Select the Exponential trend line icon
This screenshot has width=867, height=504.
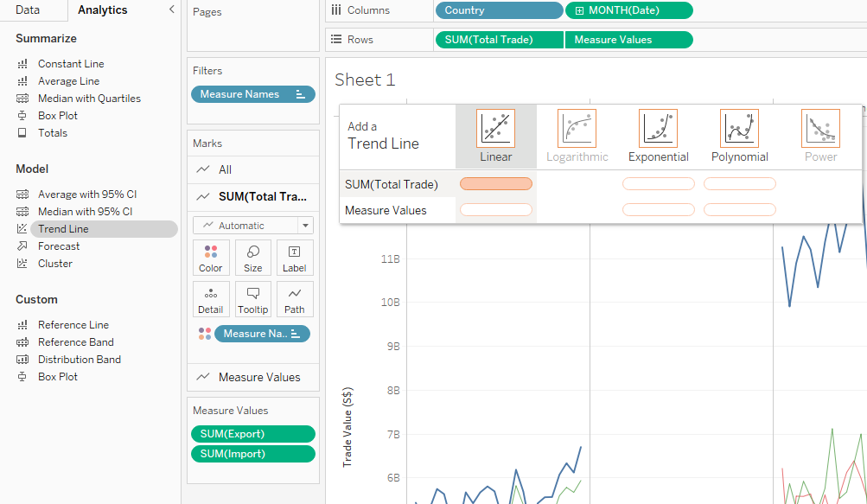[658, 128]
